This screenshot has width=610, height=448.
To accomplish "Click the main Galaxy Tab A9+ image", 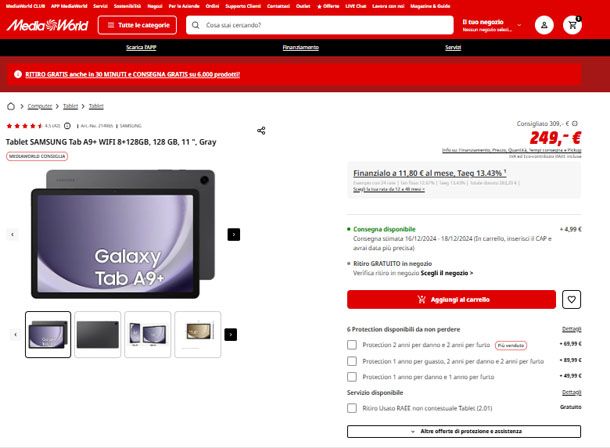I will [123, 234].
